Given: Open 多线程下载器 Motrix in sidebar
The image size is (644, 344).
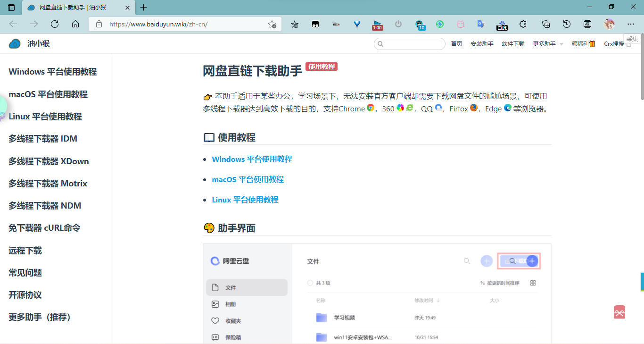Looking at the screenshot, I should tap(48, 184).
